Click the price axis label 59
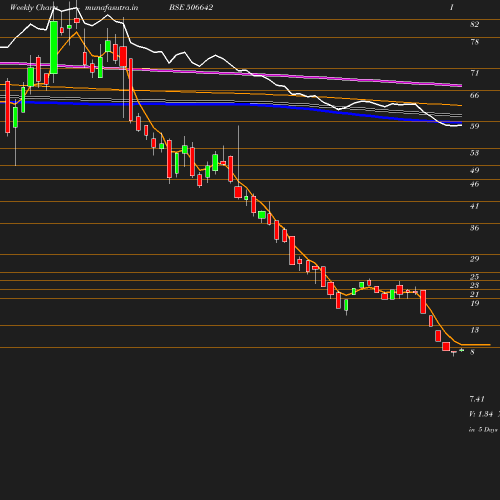Viewport: 500px width, 500px height. pos(474,126)
